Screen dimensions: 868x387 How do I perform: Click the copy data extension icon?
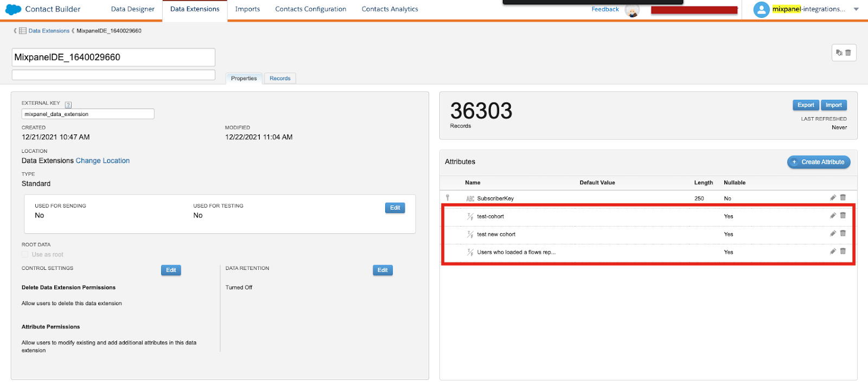coord(839,53)
